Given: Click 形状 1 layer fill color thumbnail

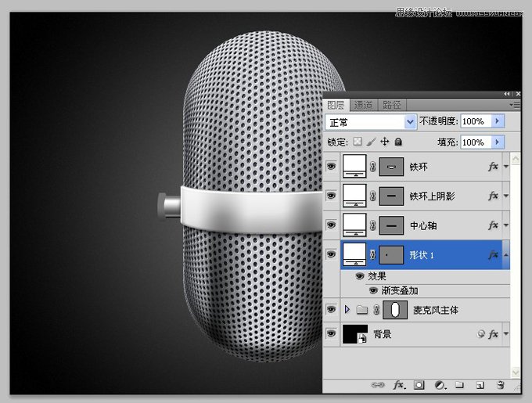Looking at the screenshot, I should (354, 254).
